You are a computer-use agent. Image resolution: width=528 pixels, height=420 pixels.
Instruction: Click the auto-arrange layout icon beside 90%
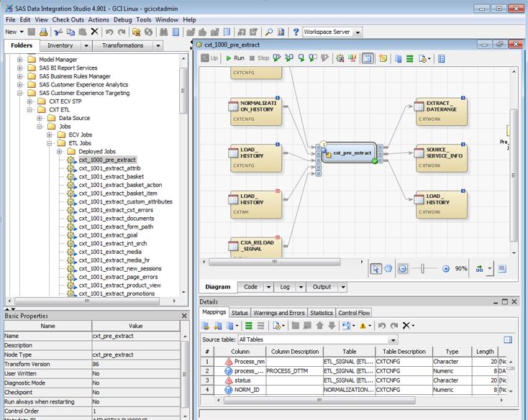480,268
